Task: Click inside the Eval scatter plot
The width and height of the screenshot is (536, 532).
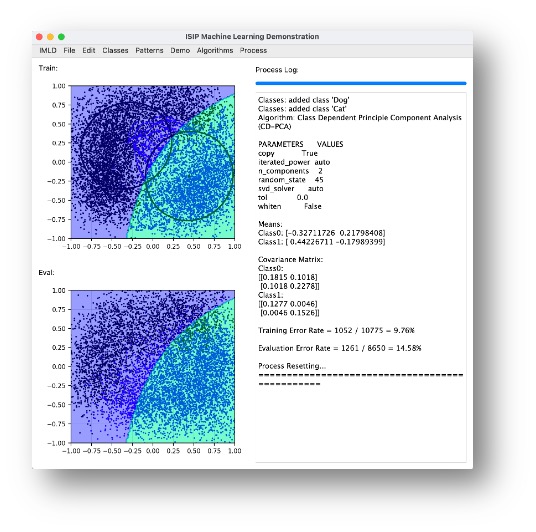Action: click(153, 366)
